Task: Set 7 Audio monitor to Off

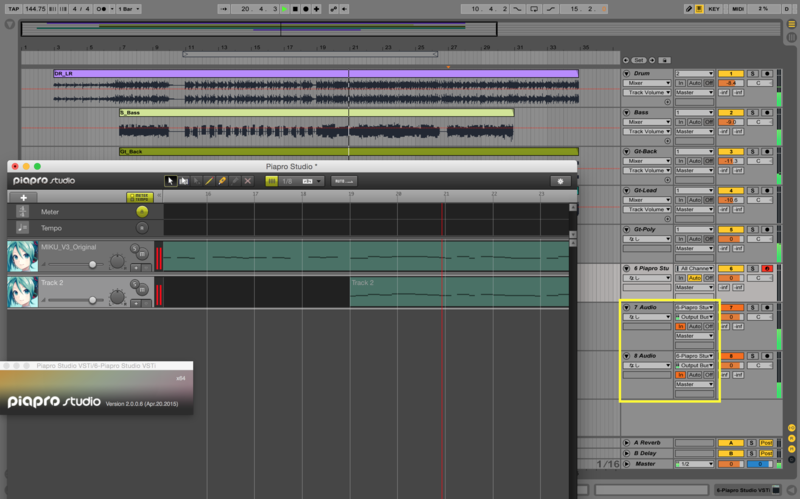Action: tap(709, 327)
